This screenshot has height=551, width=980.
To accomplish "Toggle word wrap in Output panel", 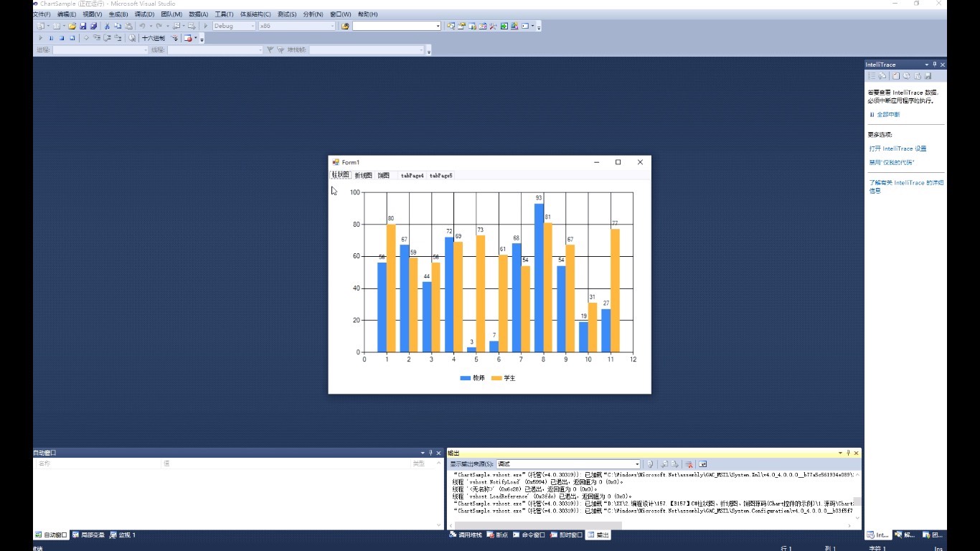I will pos(703,464).
